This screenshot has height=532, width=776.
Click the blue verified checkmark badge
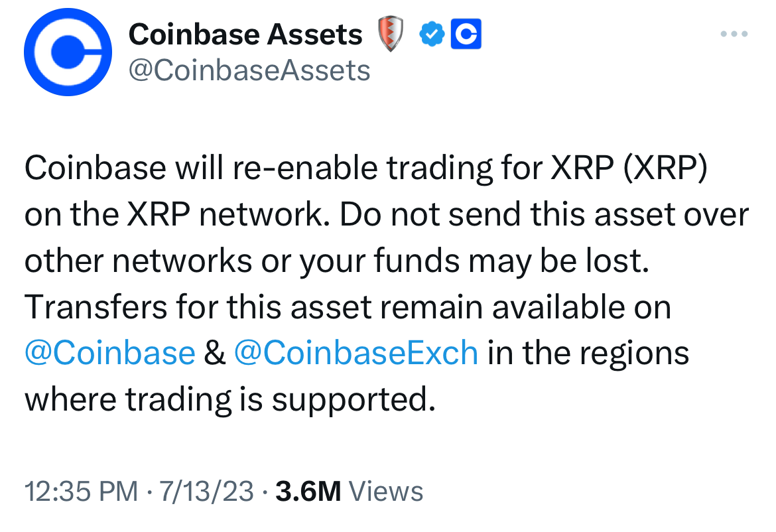432,34
